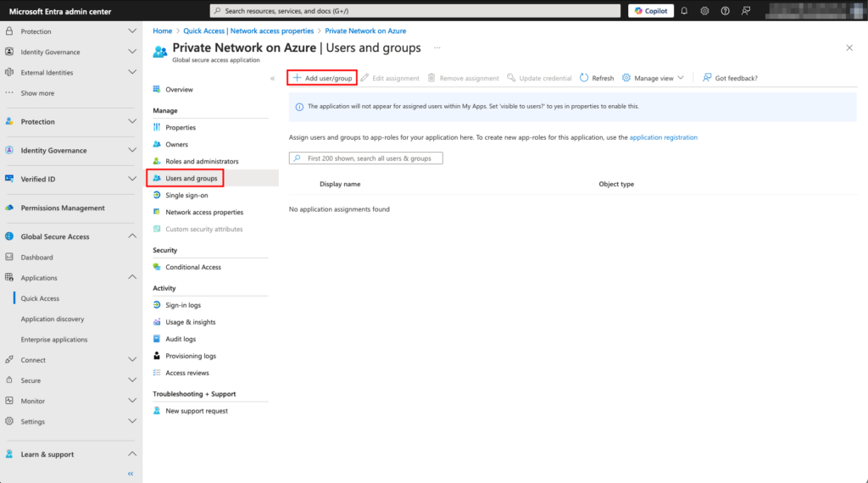Sort by the Object type column
The width and height of the screenshot is (868, 483).
tap(616, 184)
